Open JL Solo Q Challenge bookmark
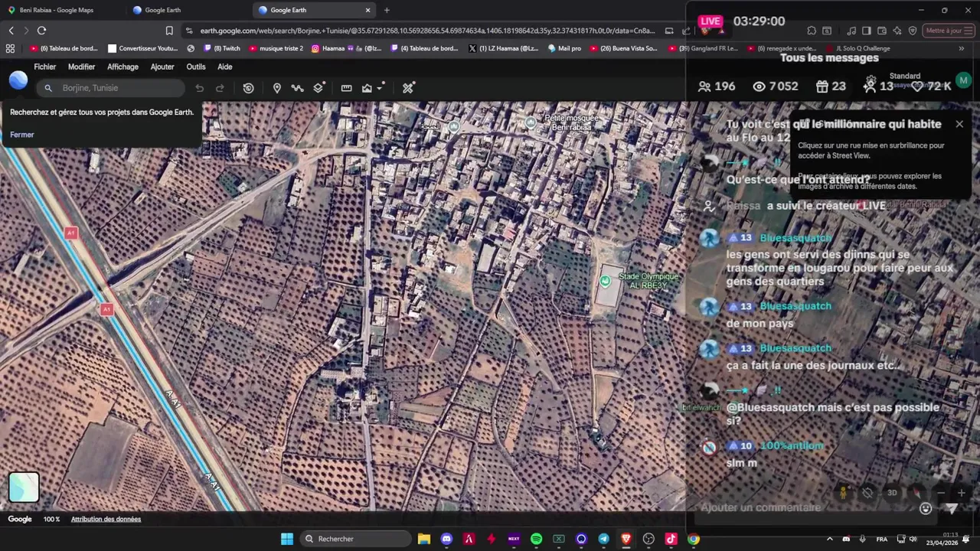 click(x=857, y=48)
